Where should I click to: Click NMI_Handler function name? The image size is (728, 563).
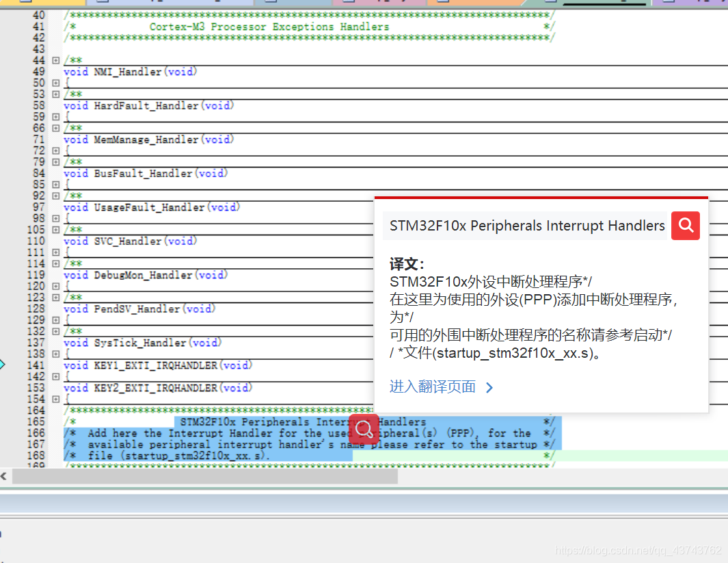128,72
